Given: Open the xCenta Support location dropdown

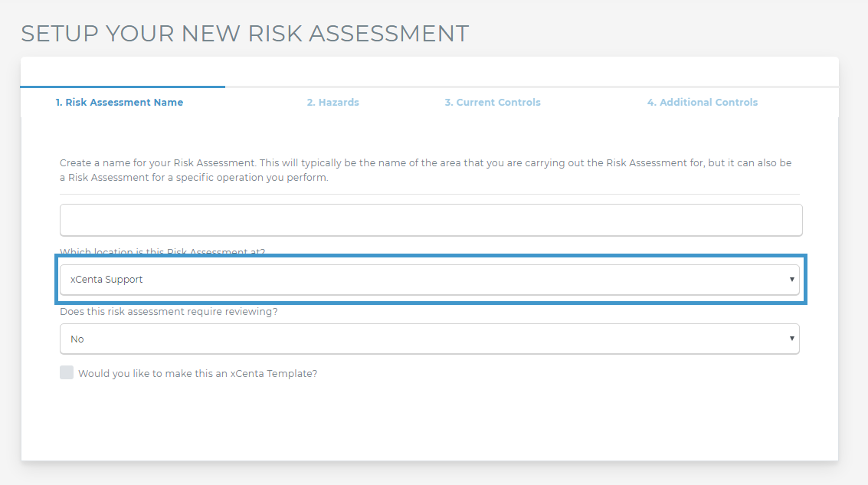Looking at the screenshot, I should pos(430,280).
